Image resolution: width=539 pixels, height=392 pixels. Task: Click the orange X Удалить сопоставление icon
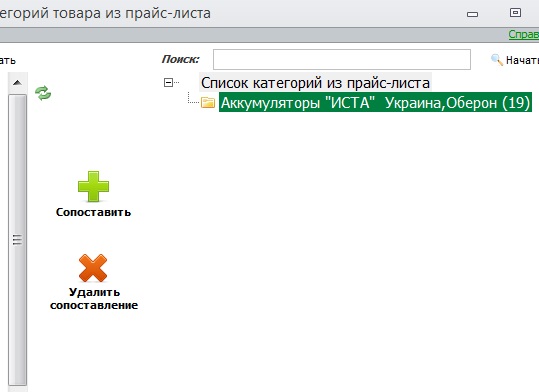[x=93, y=268]
